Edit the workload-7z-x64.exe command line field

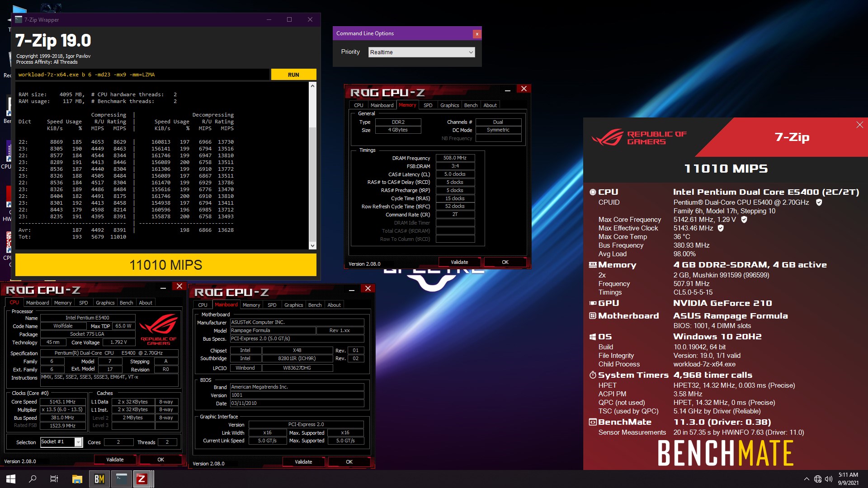click(142, 75)
